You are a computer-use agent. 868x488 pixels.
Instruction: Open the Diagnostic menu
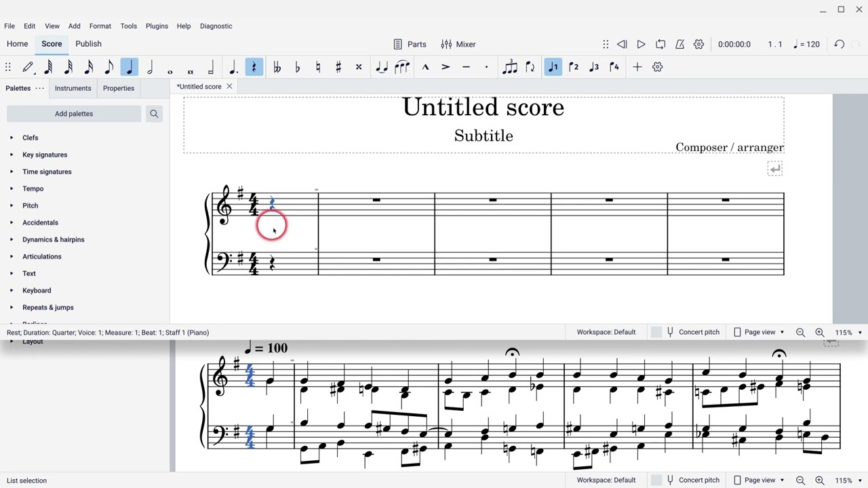216,26
